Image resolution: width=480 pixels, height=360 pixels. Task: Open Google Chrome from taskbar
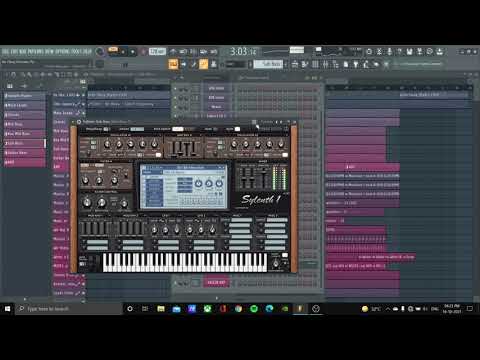coord(238,309)
